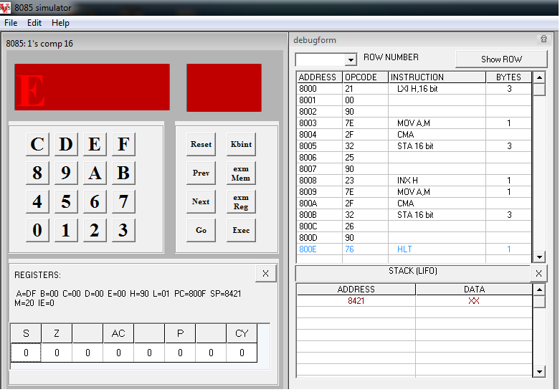Click the Show ROW button
The height and width of the screenshot is (392, 560).
pyautogui.click(x=501, y=59)
